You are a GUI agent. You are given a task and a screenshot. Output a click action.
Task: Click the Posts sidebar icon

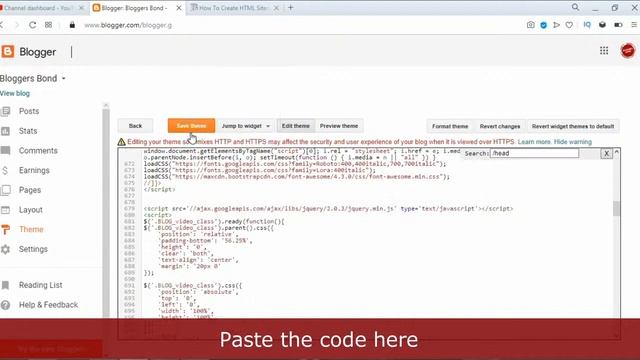click(5, 111)
